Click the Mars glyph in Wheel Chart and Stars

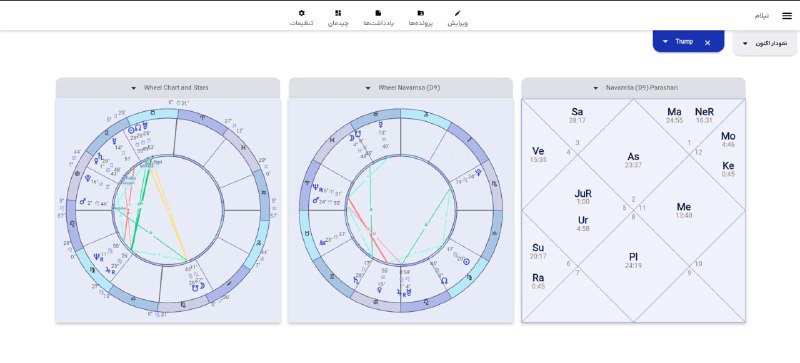83,202
